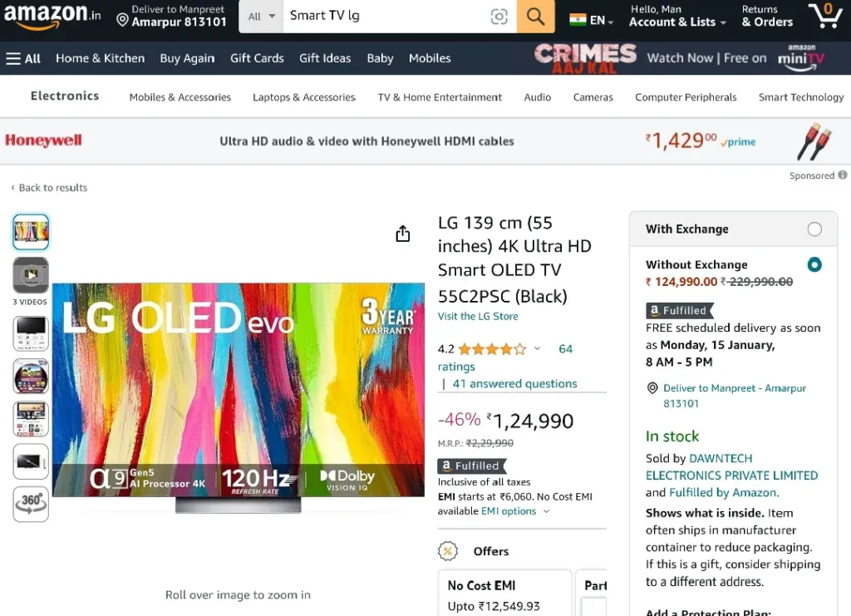
Task: Open the All search category dropdown
Action: pyautogui.click(x=261, y=17)
